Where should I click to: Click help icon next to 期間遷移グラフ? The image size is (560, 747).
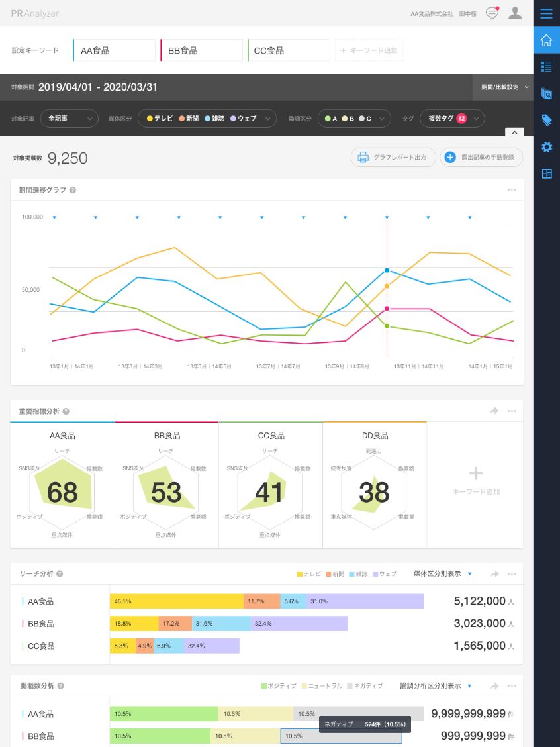[73, 190]
